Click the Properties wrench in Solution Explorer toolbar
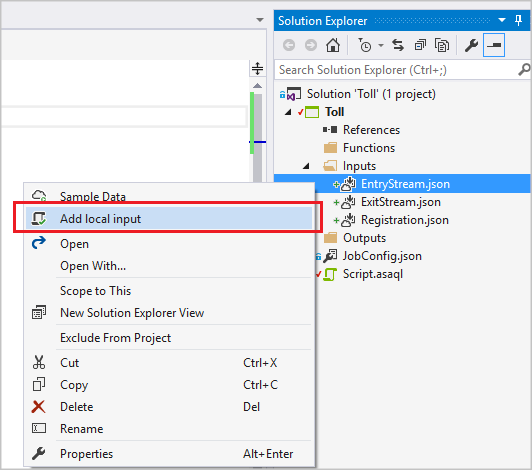The height and width of the screenshot is (470, 532). pyautogui.click(x=471, y=45)
